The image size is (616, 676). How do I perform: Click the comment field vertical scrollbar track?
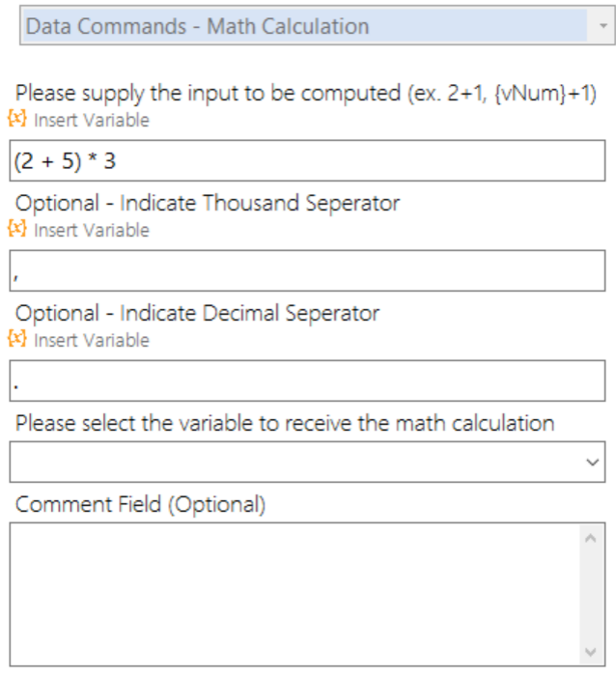pos(591,595)
